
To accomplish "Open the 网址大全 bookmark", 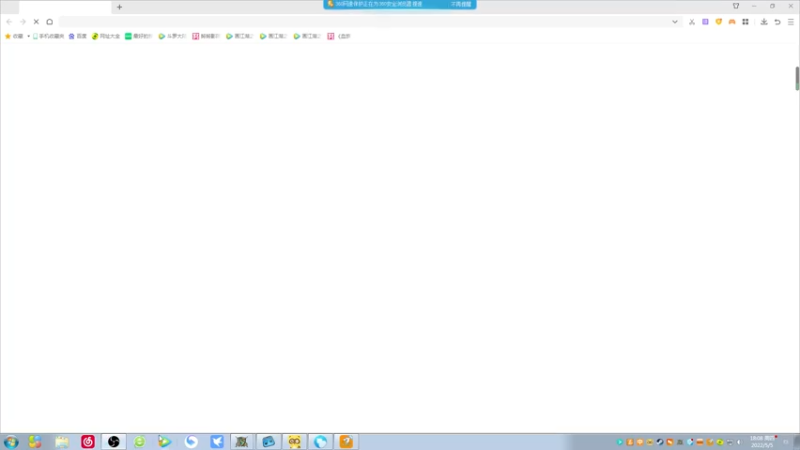I will coord(106,36).
